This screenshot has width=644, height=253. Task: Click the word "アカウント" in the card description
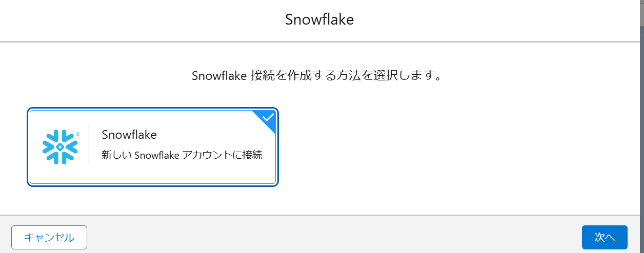(208, 156)
